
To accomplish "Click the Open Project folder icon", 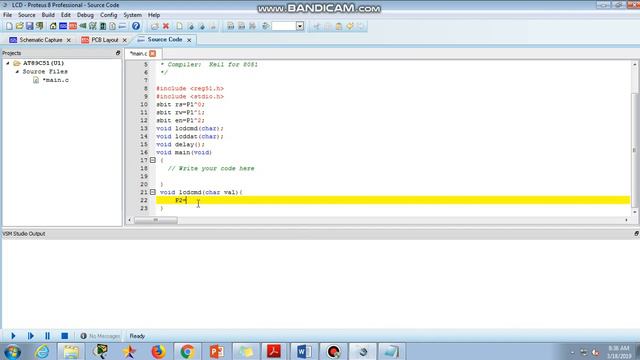I will pos(19,26).
